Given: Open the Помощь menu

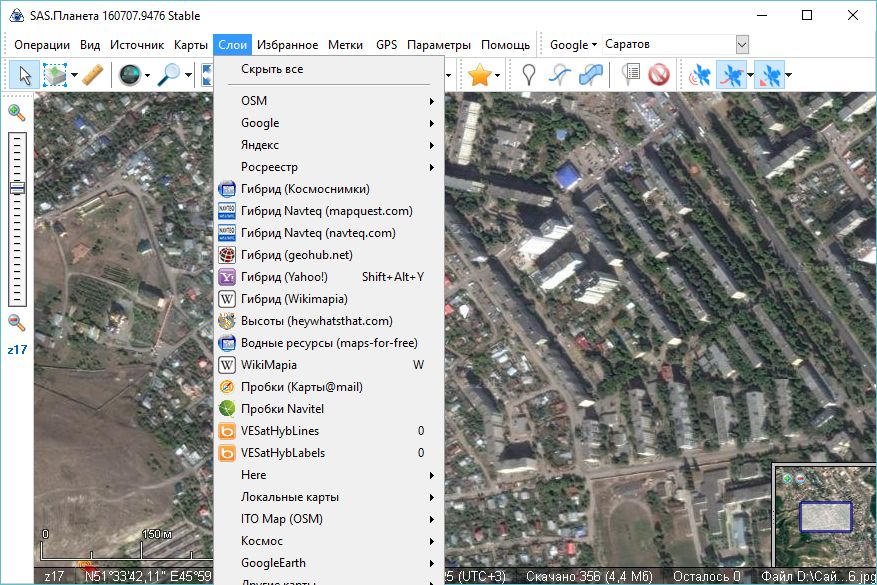Looking at the screenshot, I should (505, 45).
